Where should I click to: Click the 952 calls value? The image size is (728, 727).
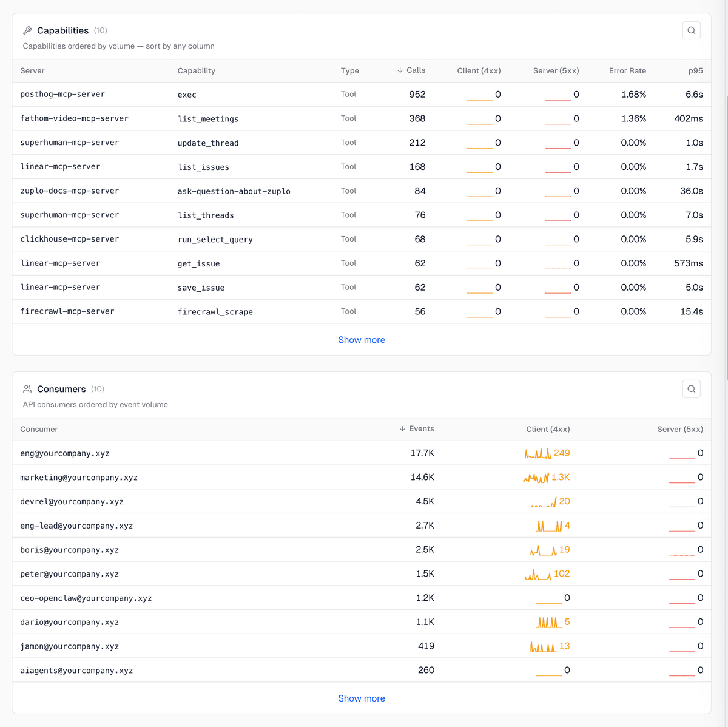[x=417, y=95]
